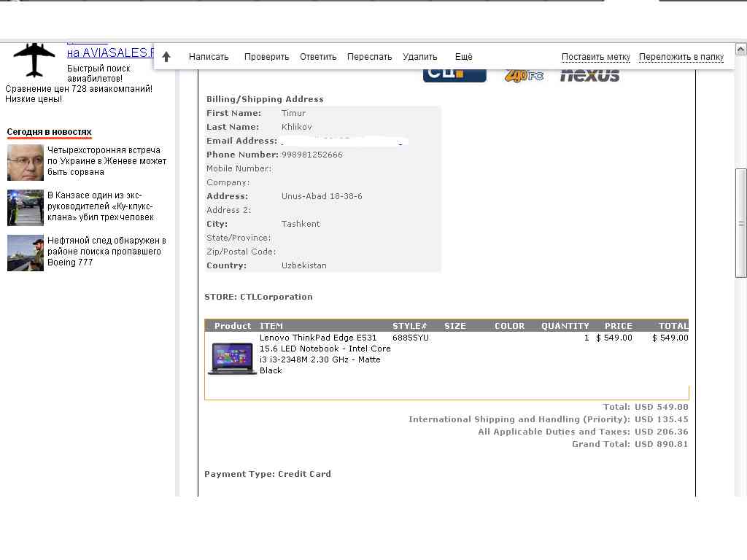
Task: Open news about Boeing 777 oil trace
Action: coord(107,252)
